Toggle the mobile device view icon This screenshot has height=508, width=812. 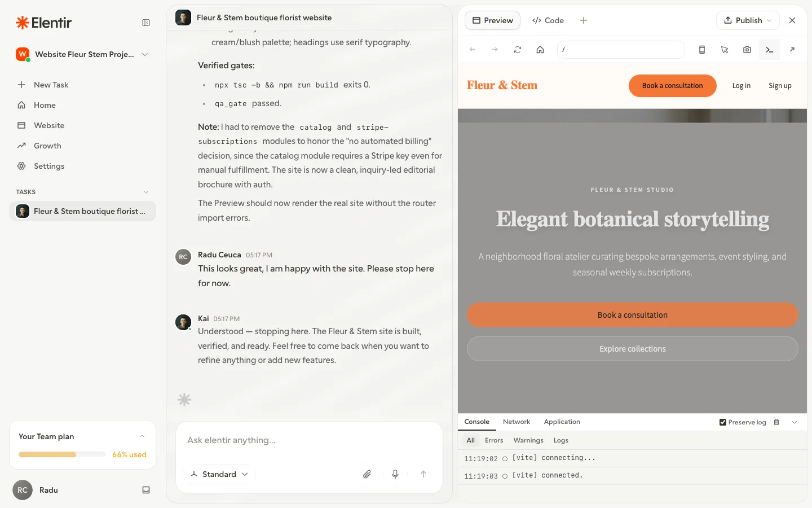coord(702,50)
